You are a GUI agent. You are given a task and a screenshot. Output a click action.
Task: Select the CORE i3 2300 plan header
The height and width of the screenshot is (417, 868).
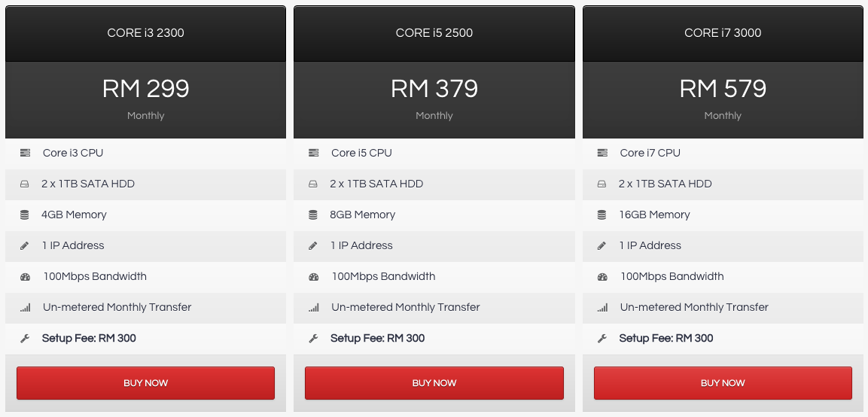click(x=145, y=33)
